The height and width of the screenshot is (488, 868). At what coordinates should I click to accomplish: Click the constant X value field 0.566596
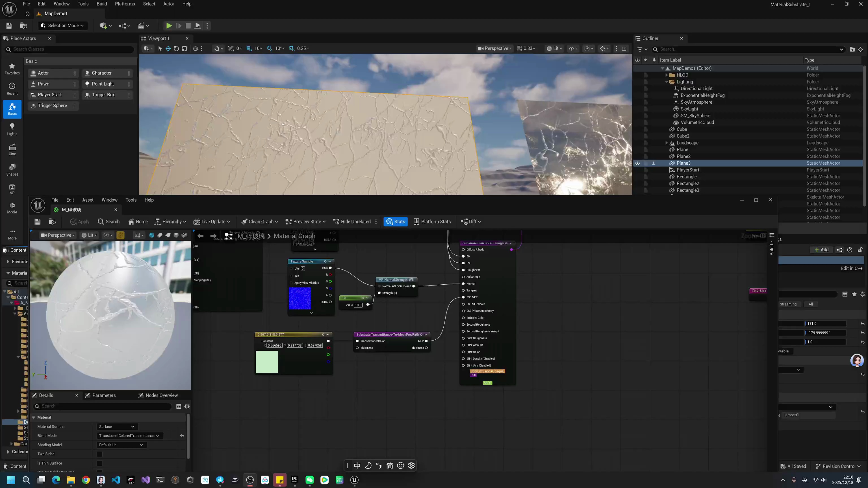275,346
